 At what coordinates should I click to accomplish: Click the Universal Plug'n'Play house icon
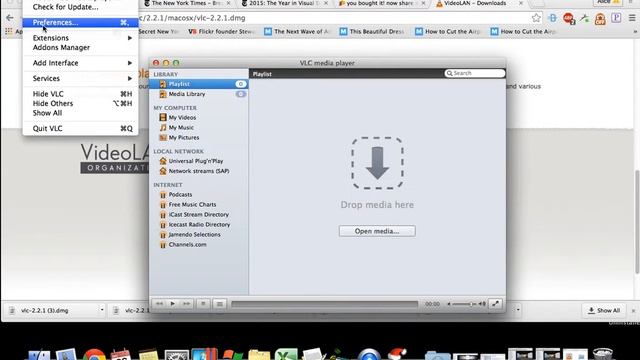163,161
